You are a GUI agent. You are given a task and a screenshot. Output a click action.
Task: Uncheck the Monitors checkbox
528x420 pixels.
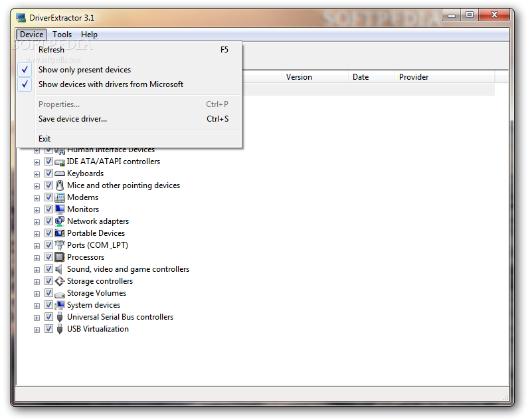point(48,209)
